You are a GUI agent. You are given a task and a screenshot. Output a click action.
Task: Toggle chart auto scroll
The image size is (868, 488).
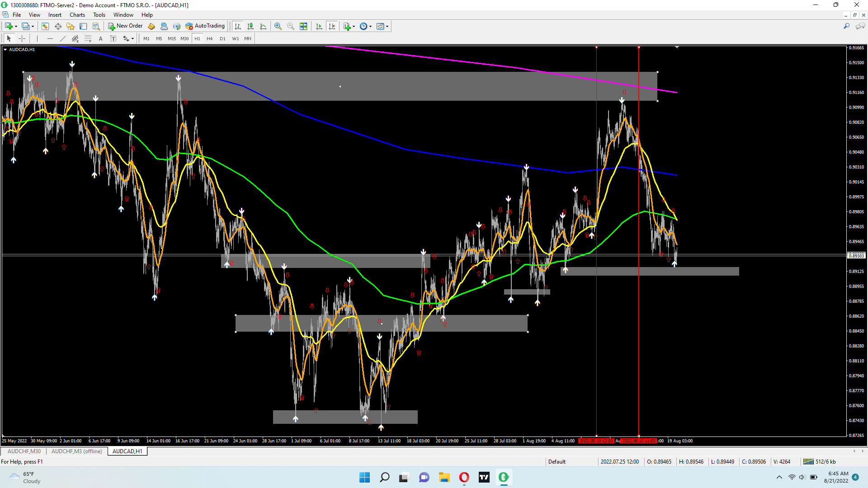[x=319, y=26]
